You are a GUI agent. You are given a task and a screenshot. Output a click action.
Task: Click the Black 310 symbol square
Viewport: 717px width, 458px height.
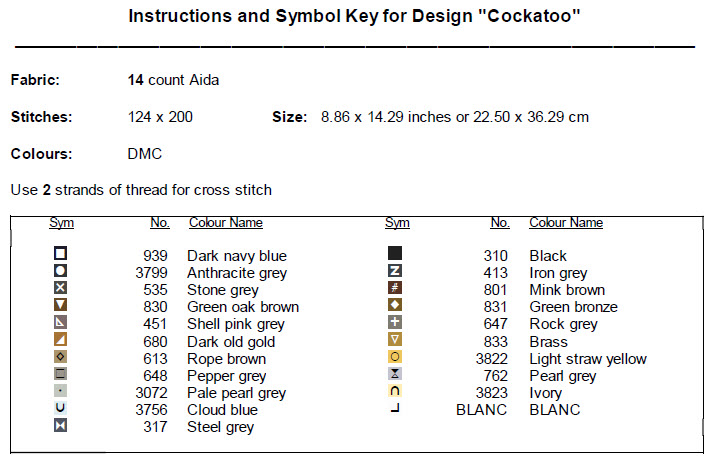click(395, 254)
